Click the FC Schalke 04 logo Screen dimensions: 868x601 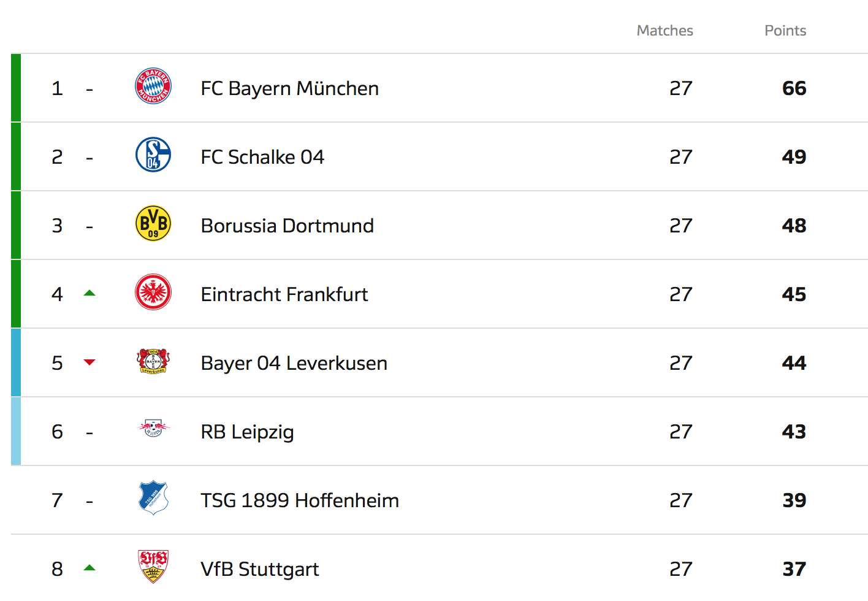(x=153, y=155)
